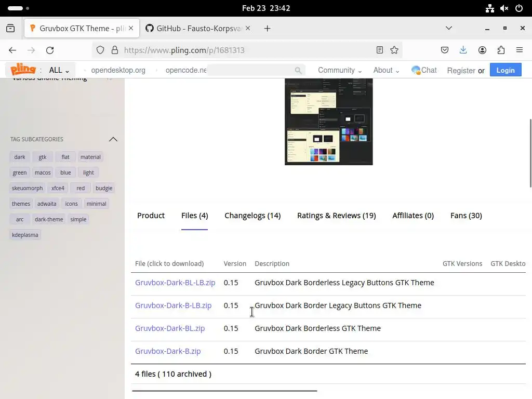Expand the Community menu
532x399 pixels.
[340, 70]
